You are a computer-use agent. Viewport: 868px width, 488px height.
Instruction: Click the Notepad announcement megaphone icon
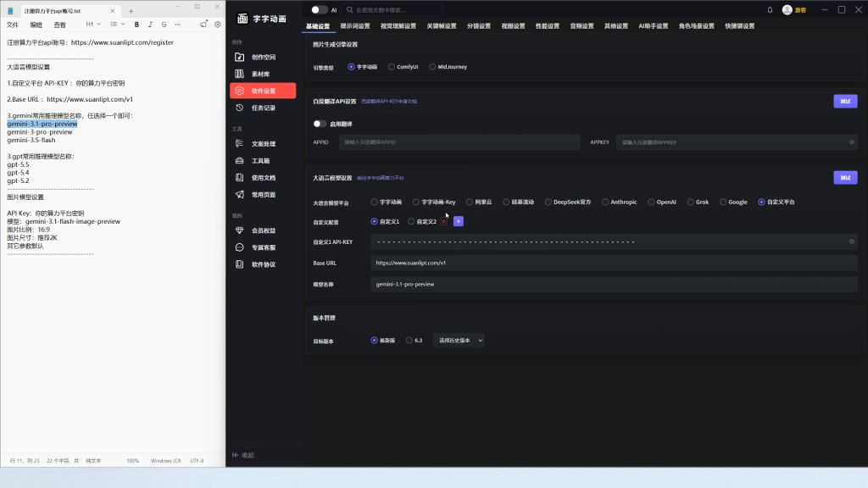click(x=203, y=25)
